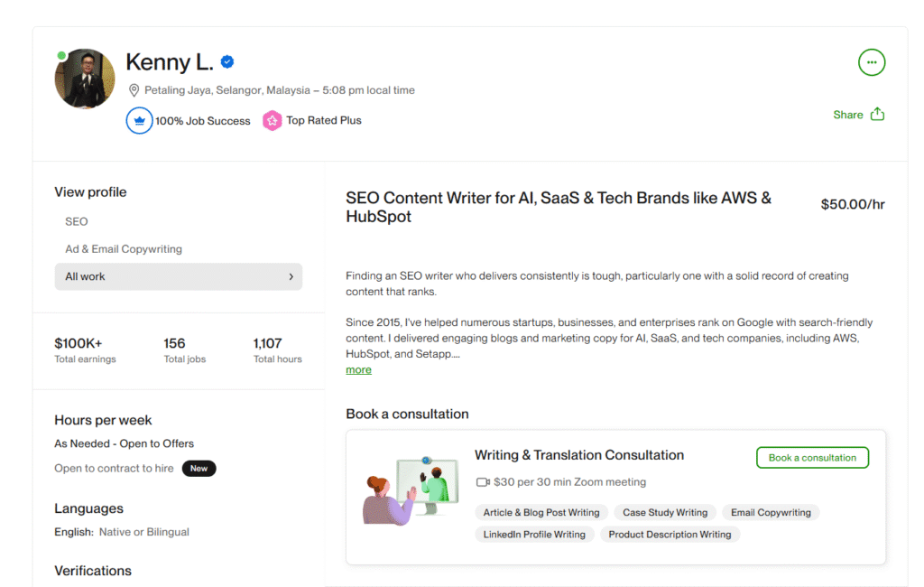924x587 pixels.
Task: Open the more options ellipsis menu
Action: tap(872, 62)
